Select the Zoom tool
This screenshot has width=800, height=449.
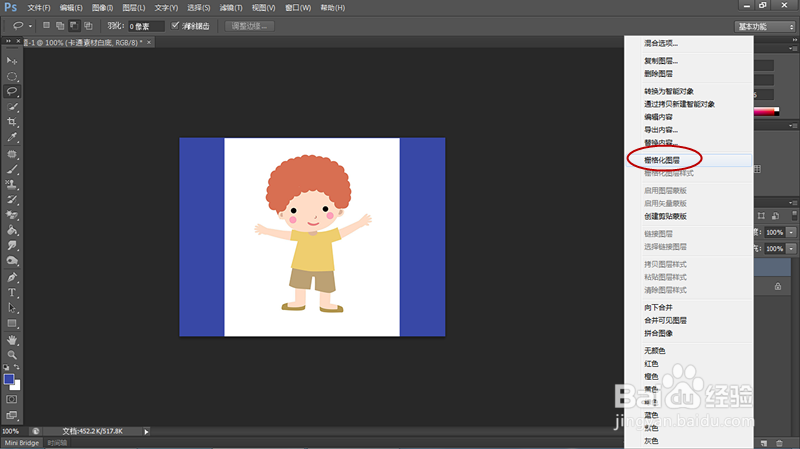12,355
